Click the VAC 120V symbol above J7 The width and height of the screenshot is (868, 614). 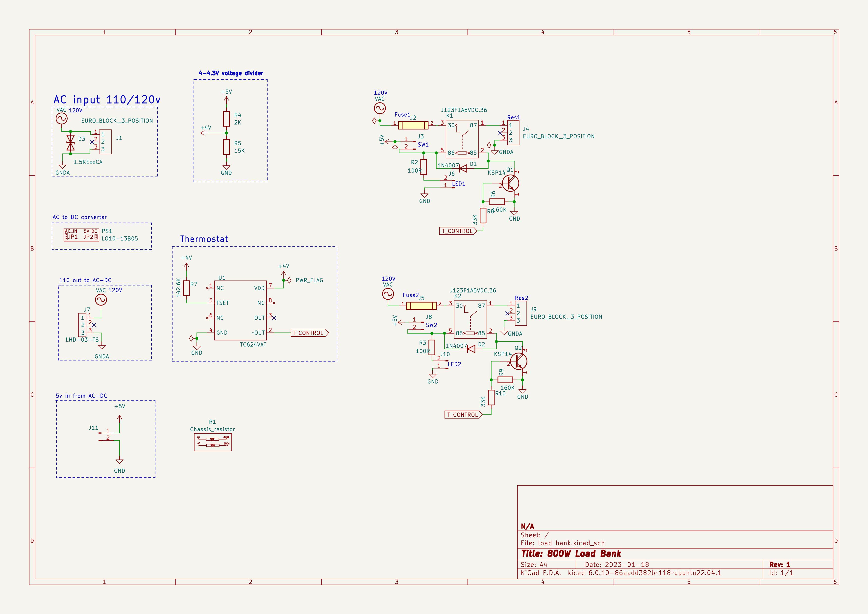coord(101,300)
